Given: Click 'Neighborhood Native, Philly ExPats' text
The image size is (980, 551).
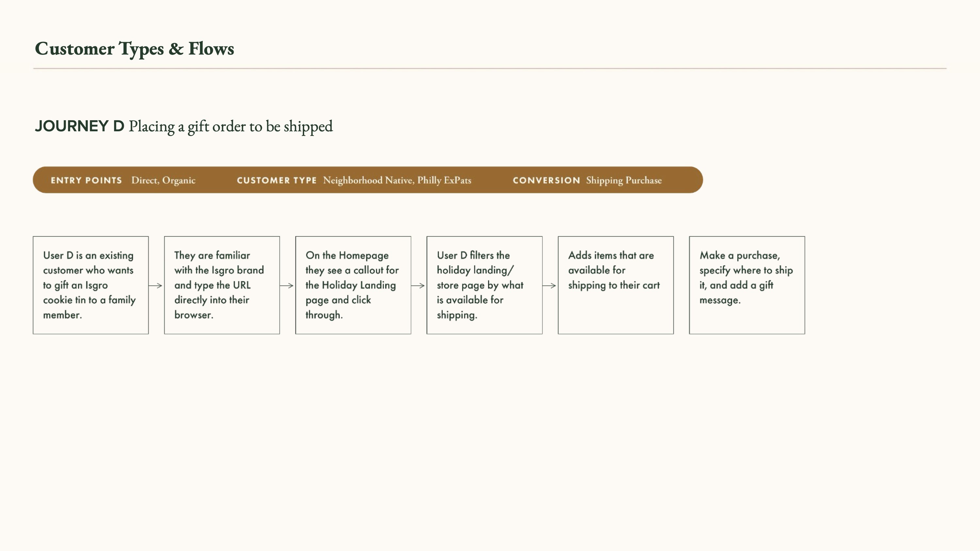Looking at the screenshot, I should (x=397, y=180).
